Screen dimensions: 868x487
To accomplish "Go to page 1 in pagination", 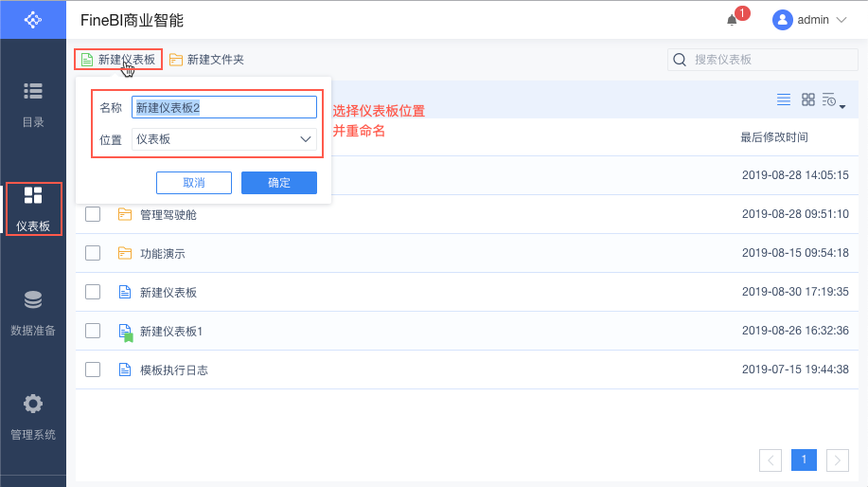I will coord(804,460).
